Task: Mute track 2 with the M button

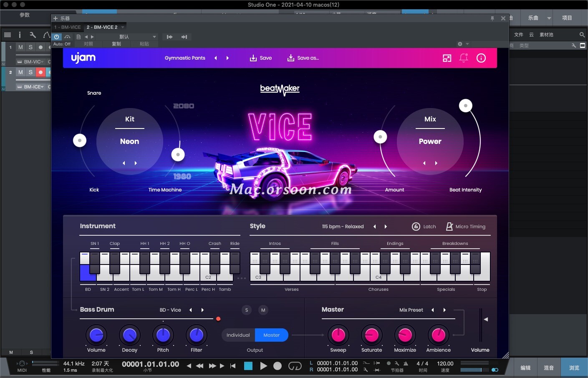Action: (20, 72)
